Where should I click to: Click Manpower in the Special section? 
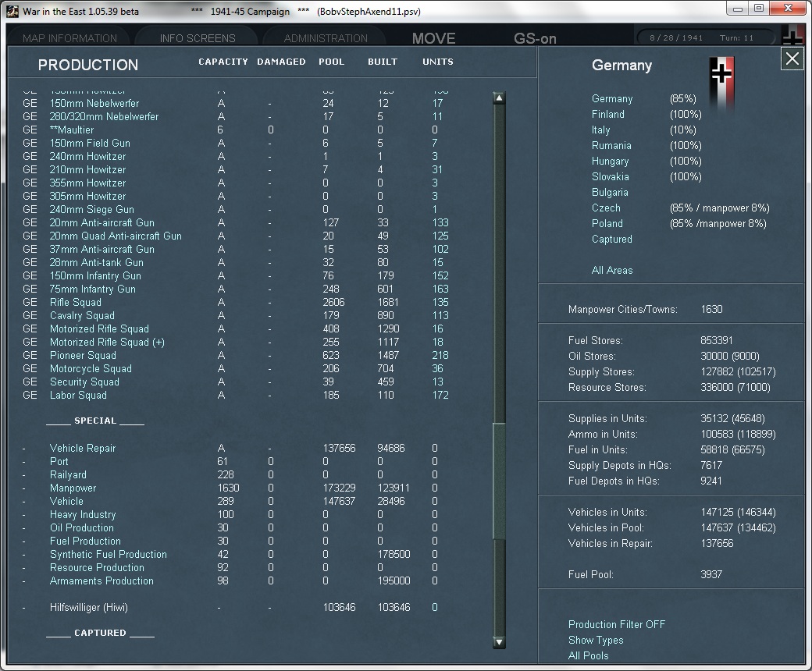coord(73,488)
